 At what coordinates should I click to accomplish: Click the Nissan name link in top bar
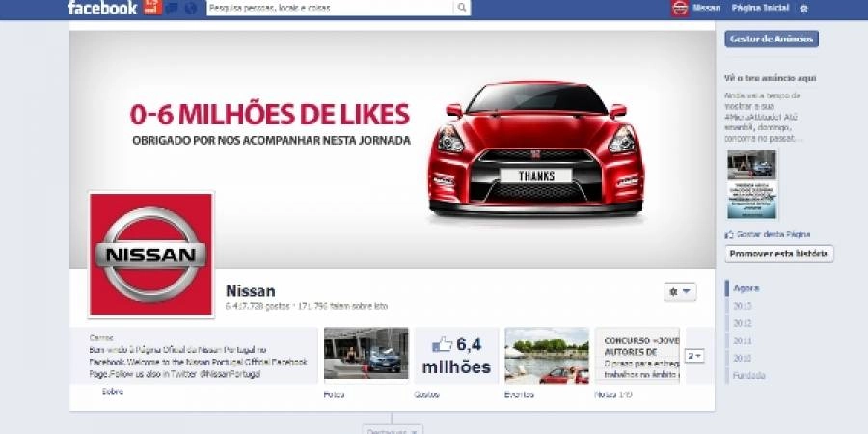pyautogui.click(x=707, y=8)
